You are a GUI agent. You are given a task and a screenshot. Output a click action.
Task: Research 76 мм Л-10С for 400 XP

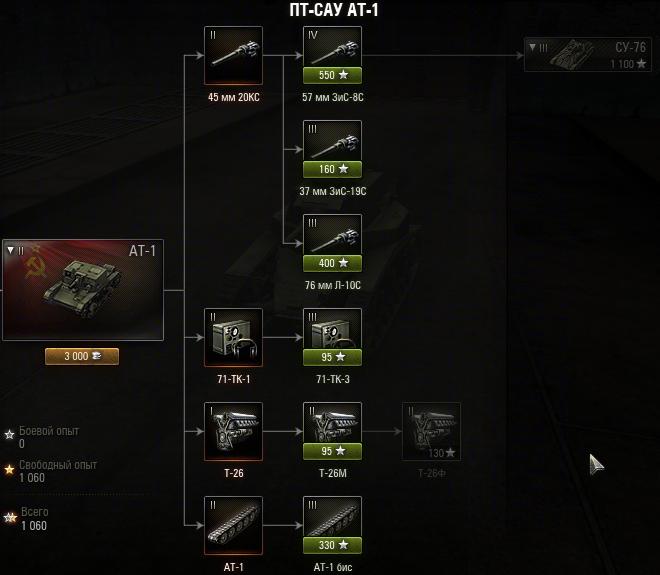click(332, 264)
